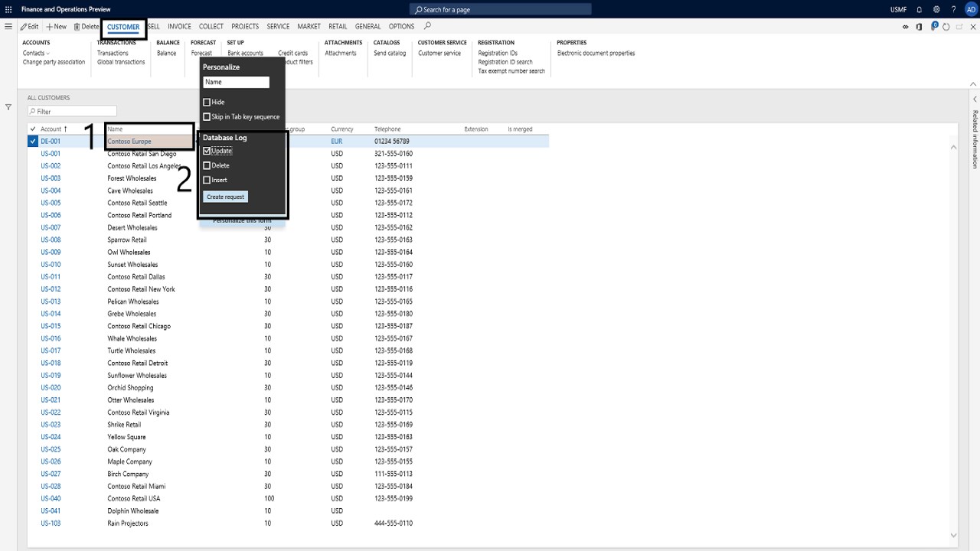Tick Skip in Tab key sequence checkbox

207,116
